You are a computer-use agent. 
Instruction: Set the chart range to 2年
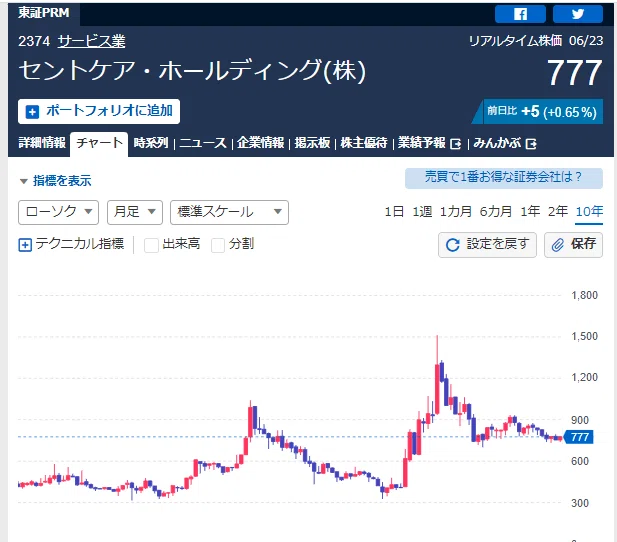point(558,212)
